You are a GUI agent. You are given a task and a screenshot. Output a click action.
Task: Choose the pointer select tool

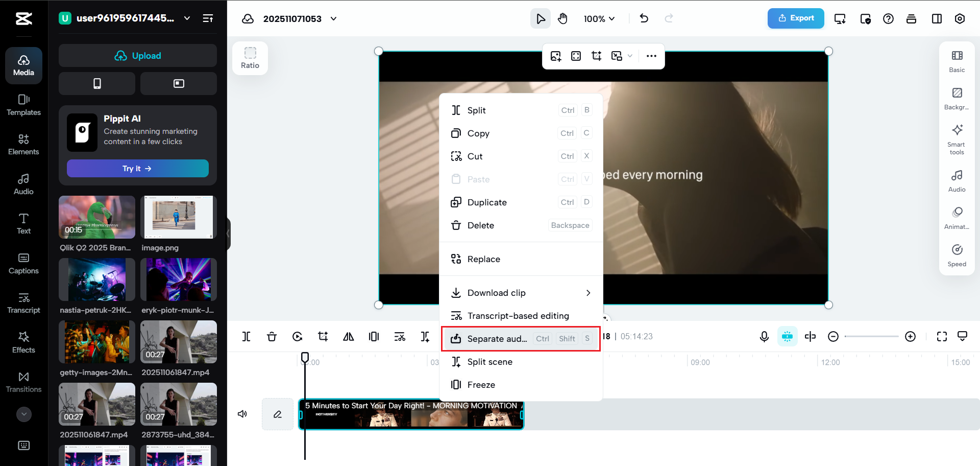pos(541,19)
